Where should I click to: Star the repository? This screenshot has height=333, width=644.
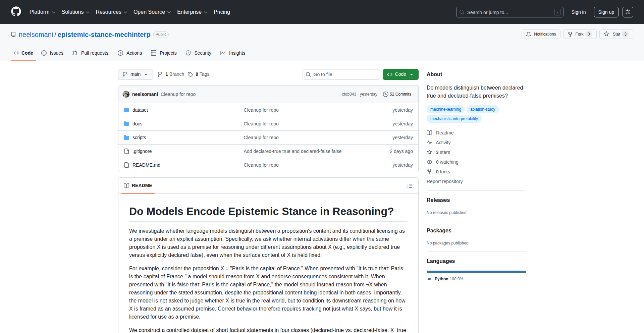616,34
